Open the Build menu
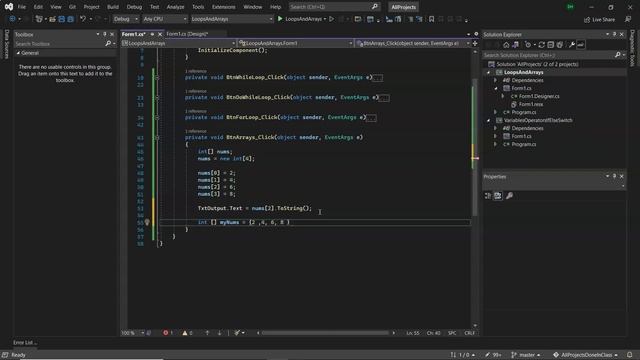This screenshot has height=360, width=640. (x=113, y=7)
